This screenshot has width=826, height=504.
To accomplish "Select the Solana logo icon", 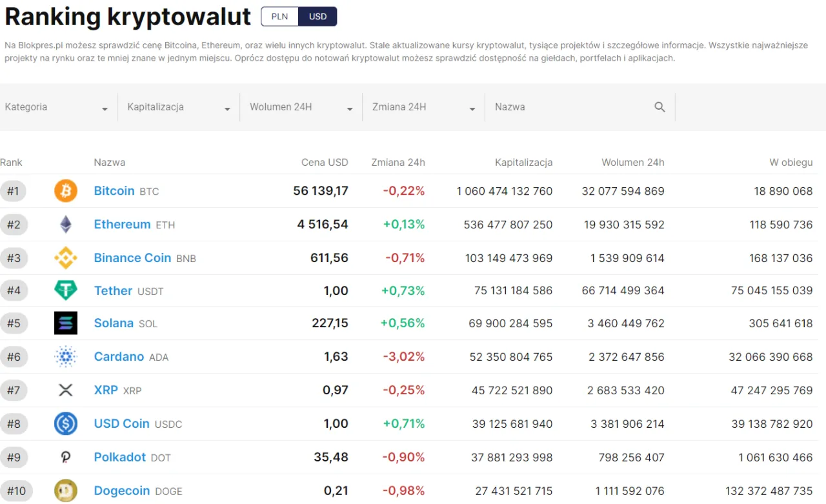I will click(65, 323).
